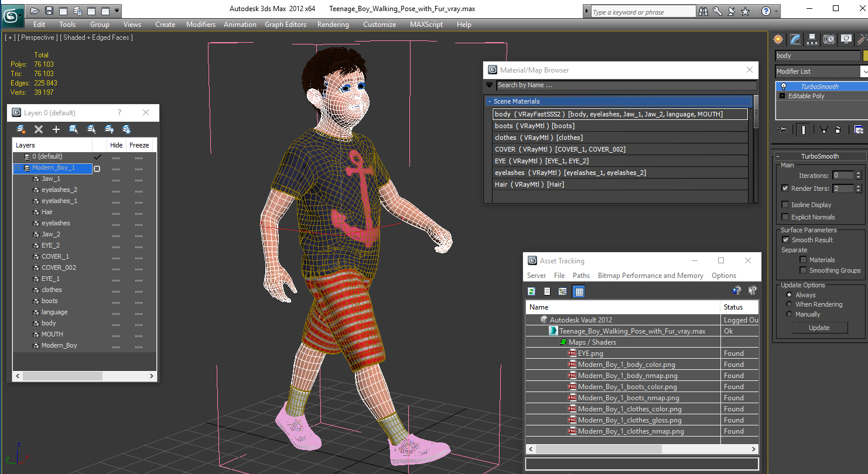Select the Always update option
Screen dimensions: 868x474
pos(789,295)
